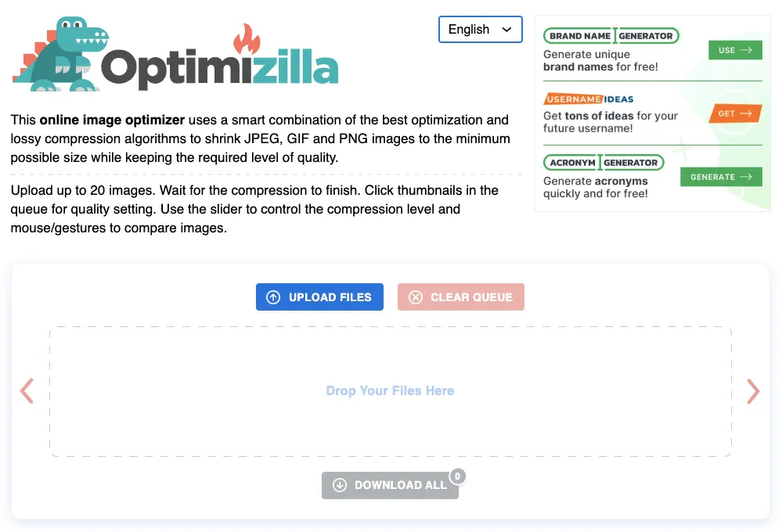
Task: Click the upload arrow icon in Upload Files
Action: pyautogui.click(x=273, y=297)
